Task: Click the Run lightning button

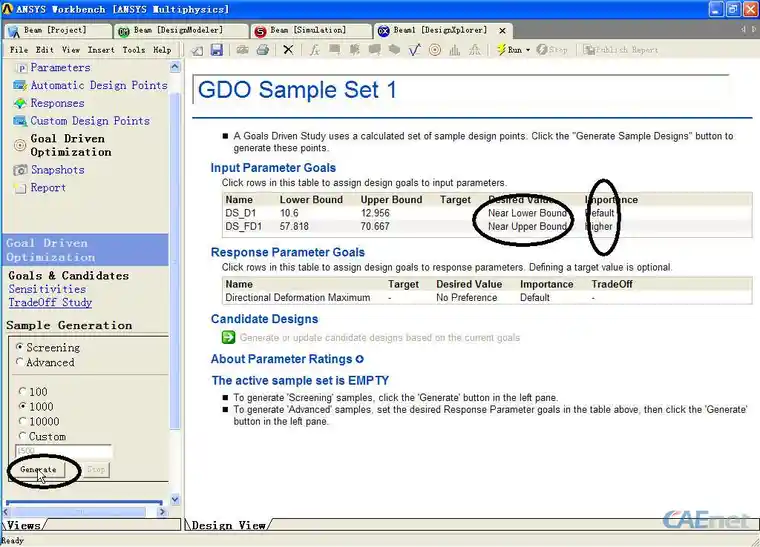Action: [x=509, y=49]
